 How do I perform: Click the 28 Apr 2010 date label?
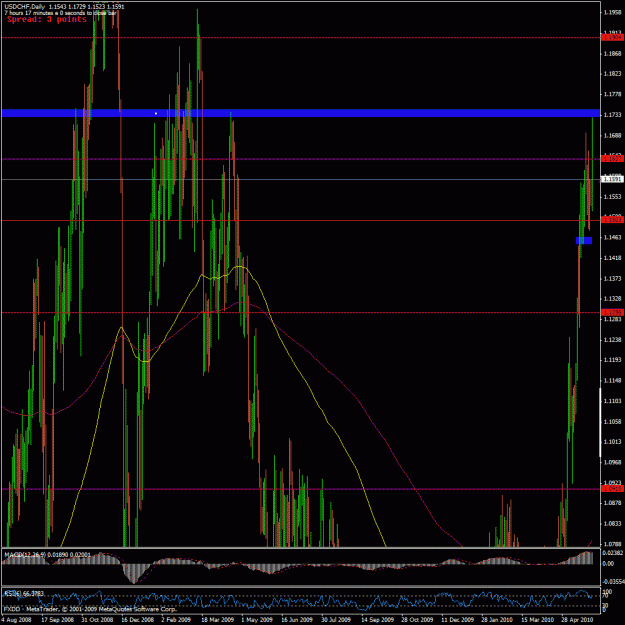tap(577, 620)
